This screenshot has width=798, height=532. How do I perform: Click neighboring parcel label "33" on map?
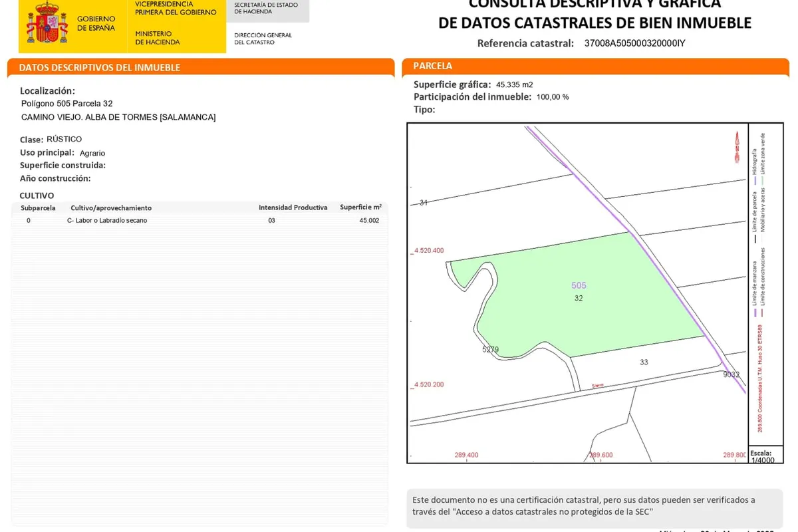644,362
